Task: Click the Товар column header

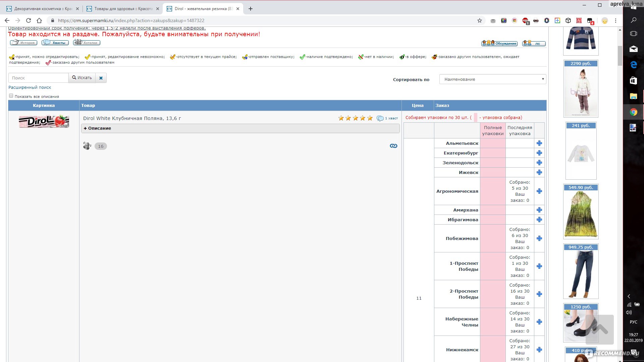Action: click(240, 105)
